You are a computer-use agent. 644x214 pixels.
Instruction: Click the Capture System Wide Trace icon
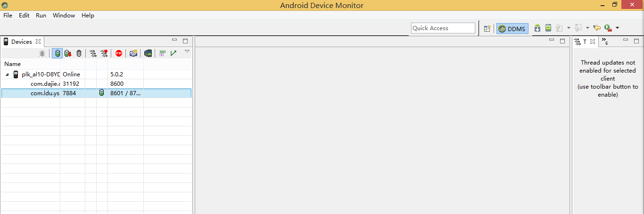[x=163, y=53]
